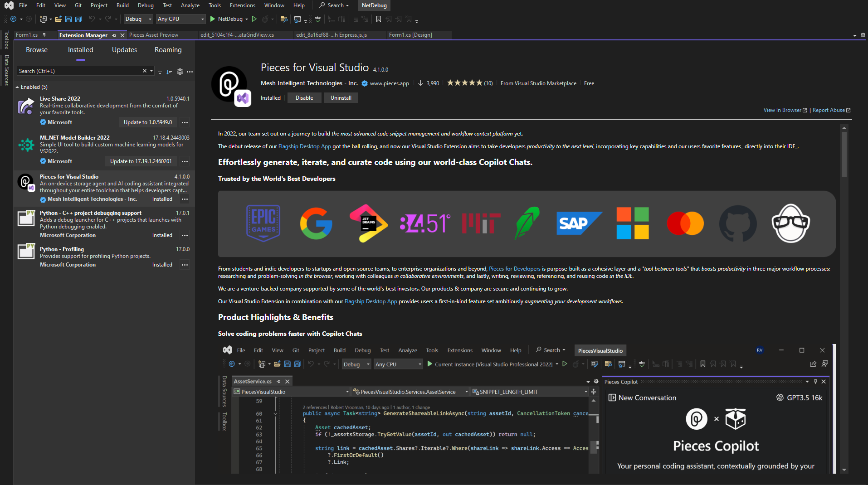Click the Live Share 2022 extension icon
868x485 pixels.
click(x=26, y=106)
